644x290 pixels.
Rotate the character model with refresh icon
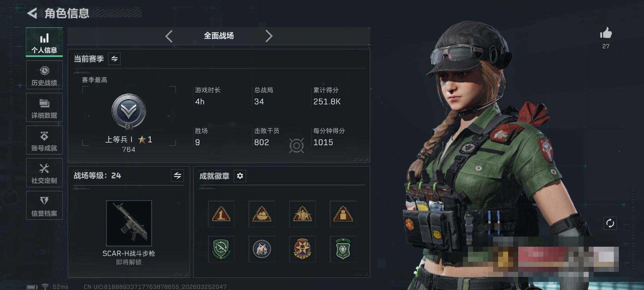point(610,223)
